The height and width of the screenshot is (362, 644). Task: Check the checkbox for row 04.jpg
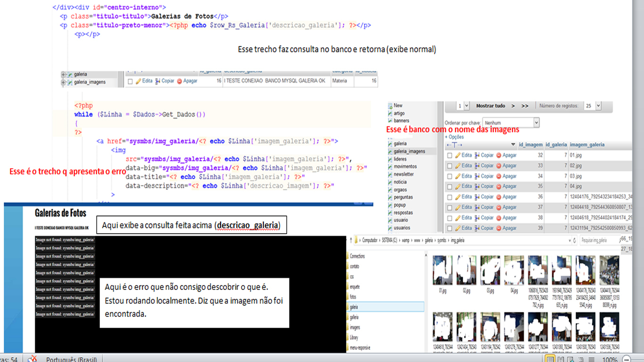449,187
